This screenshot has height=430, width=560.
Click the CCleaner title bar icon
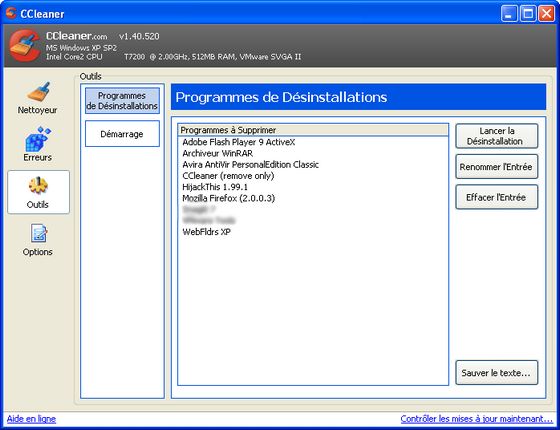pyautogui.click(x=11, y=13)
